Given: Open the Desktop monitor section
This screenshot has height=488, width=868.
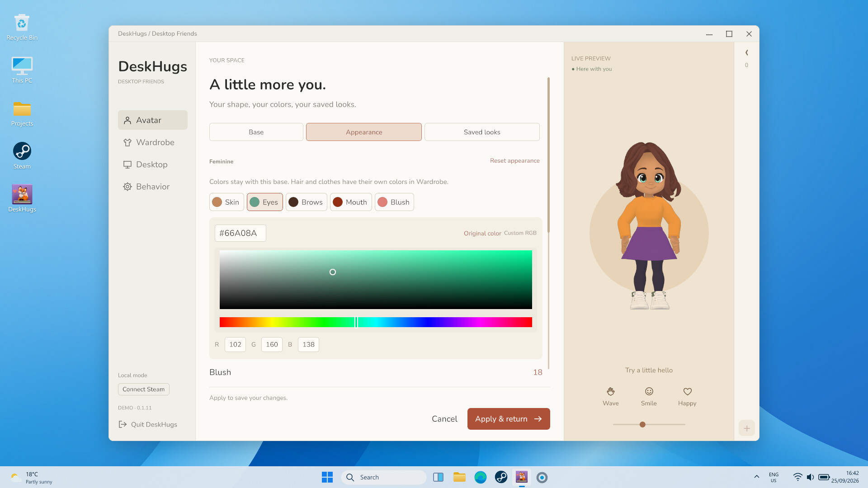Looking at the screenshot, I should click(x=153, y=164).
